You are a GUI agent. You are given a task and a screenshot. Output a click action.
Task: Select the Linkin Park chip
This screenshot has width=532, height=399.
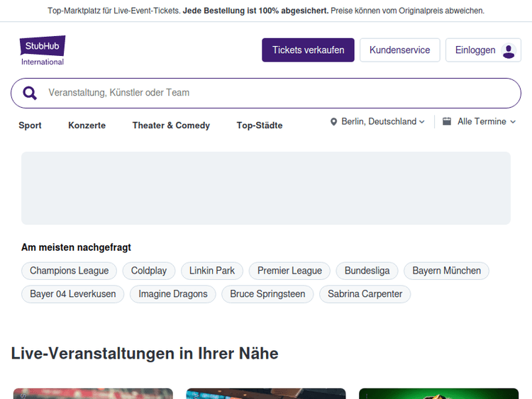coord(212,271)
